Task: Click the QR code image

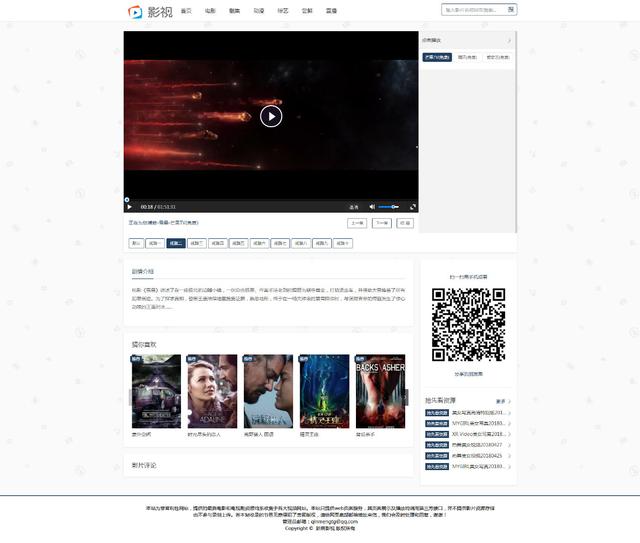Action: [x=469, y=325]
